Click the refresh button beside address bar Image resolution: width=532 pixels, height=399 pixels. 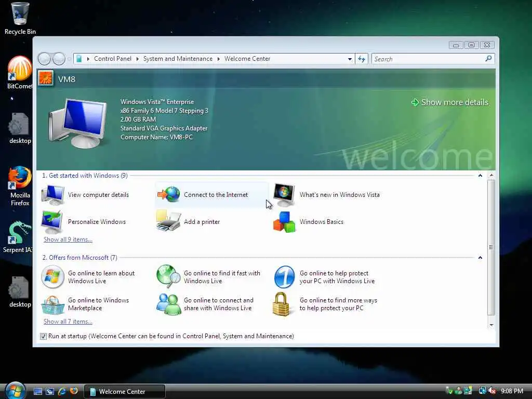pyautogui.click(x=362, y=59)
